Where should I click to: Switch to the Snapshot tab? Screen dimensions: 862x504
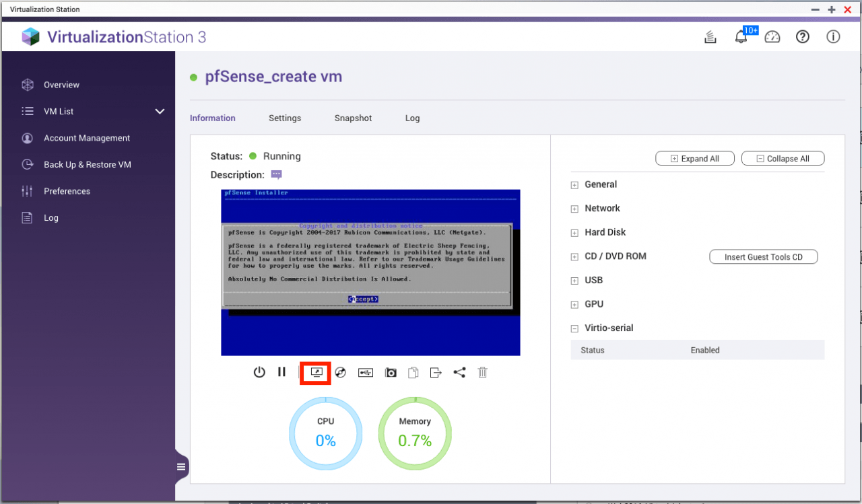coord(353,118)
